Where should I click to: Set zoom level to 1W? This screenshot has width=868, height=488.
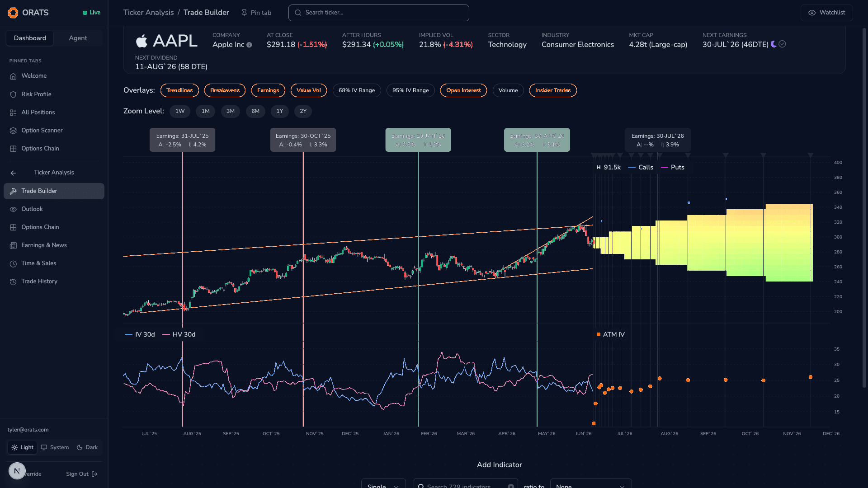[x=180, y=111]
